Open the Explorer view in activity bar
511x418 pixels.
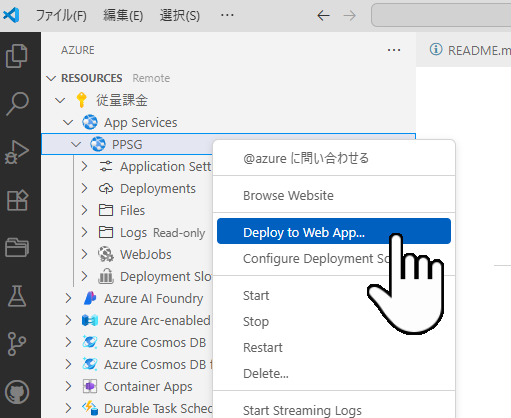pos(17,56)
